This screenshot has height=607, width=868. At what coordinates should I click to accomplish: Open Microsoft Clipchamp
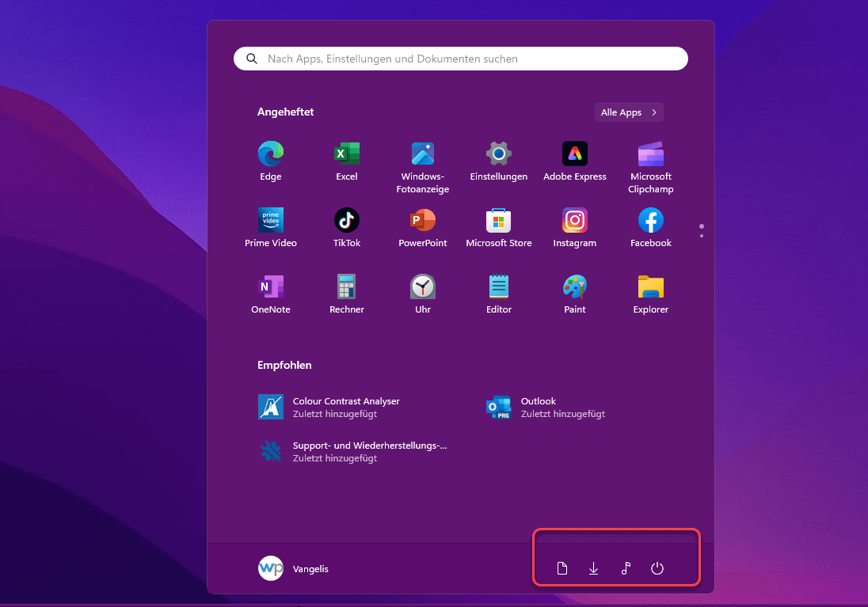(x=650, y=167)
